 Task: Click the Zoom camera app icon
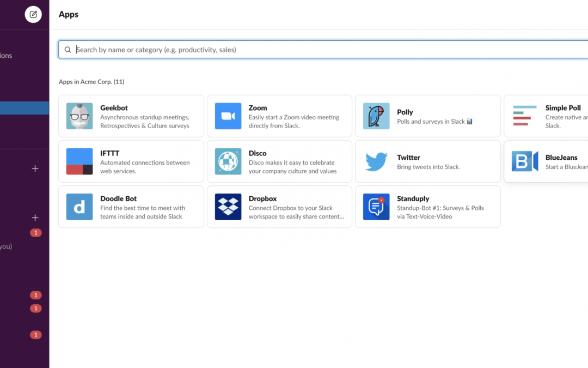pos(228,116)
